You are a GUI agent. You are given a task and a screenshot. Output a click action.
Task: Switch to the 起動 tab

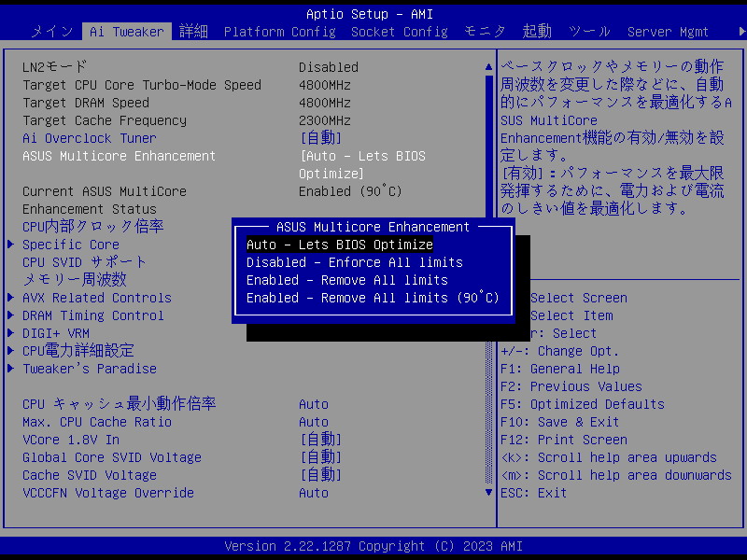coord(537,32)
